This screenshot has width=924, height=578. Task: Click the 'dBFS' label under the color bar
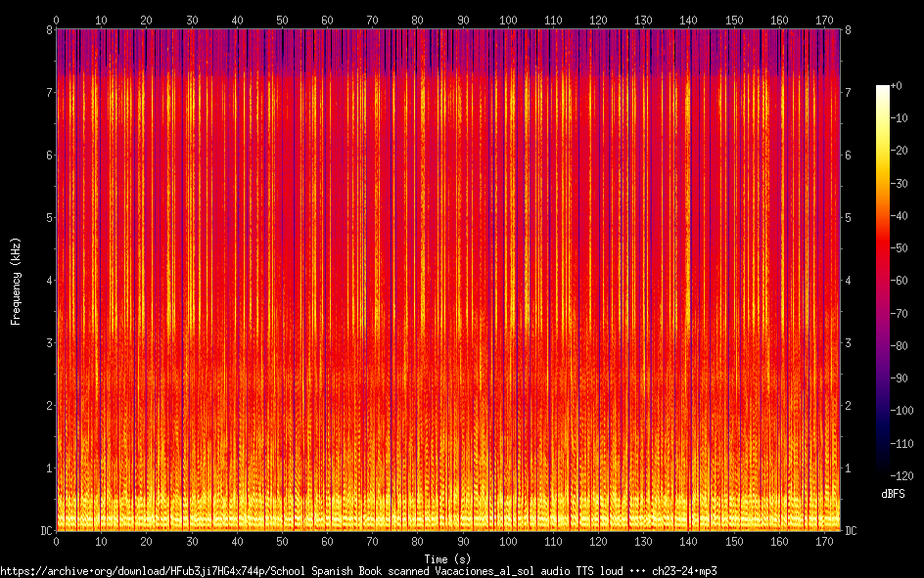pos(893,494)
